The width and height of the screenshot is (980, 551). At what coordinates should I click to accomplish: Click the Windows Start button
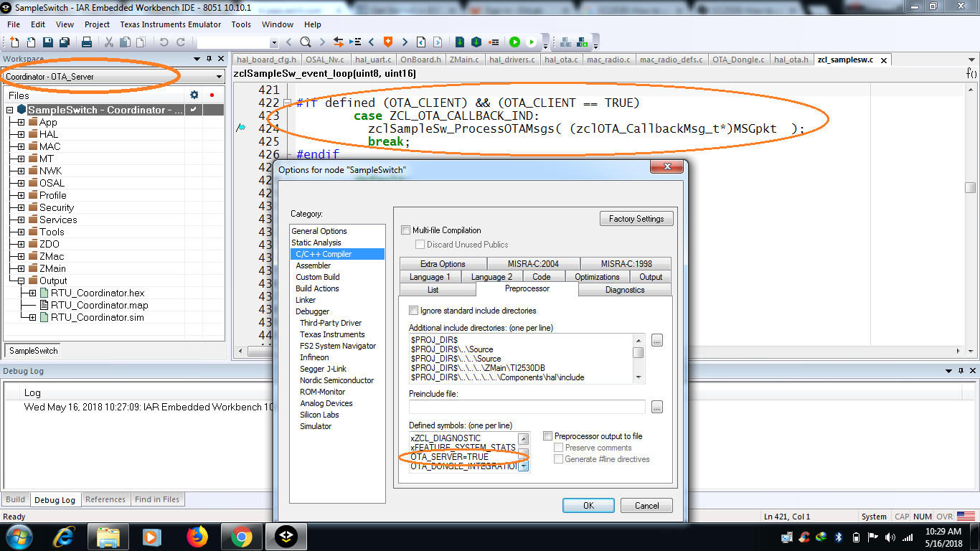tap(19, 536)
